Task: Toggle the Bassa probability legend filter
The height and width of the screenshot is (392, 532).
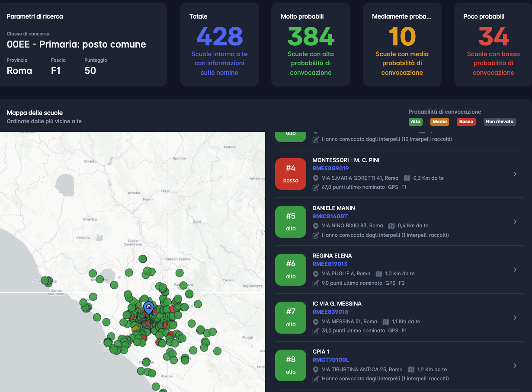Action: pos(466,122)
